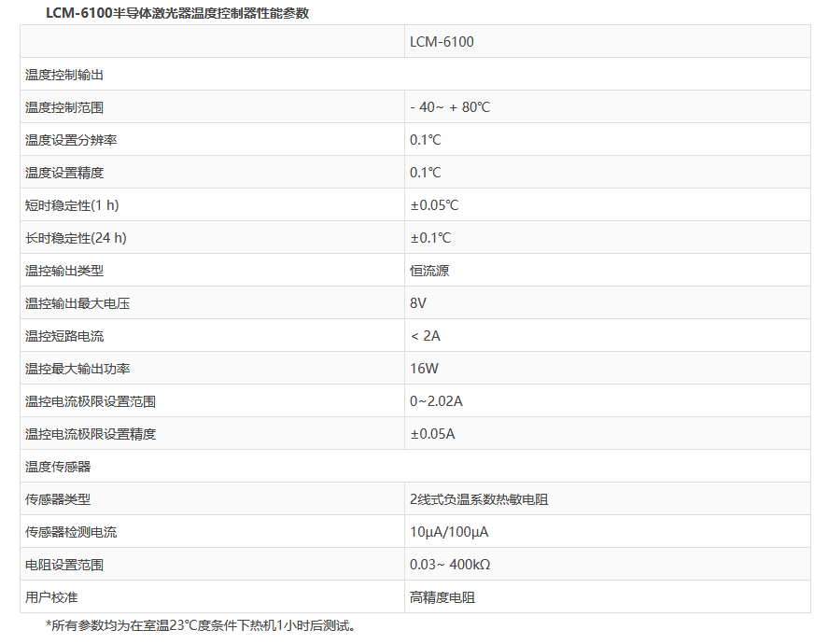Click the footnote about 室温23℃ testing

point(201,625)
